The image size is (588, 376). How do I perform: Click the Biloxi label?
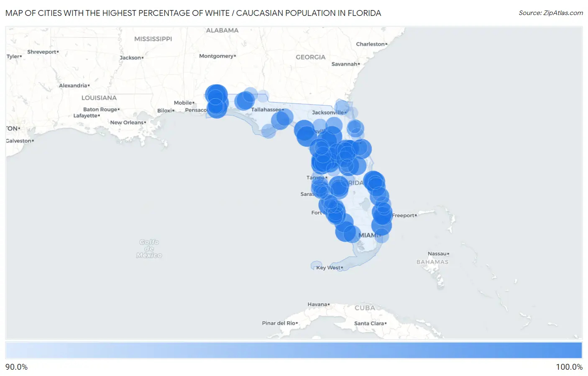165,111
